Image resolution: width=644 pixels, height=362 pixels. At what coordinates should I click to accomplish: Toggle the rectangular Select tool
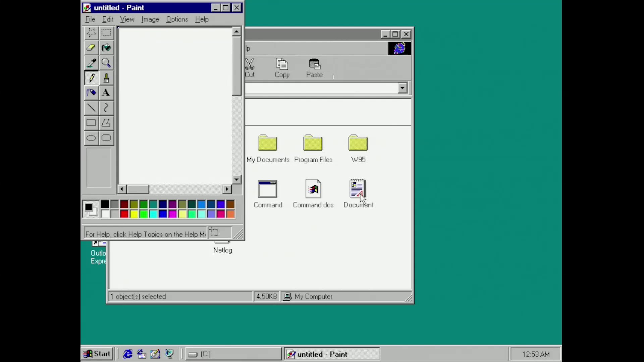[106, 33]
